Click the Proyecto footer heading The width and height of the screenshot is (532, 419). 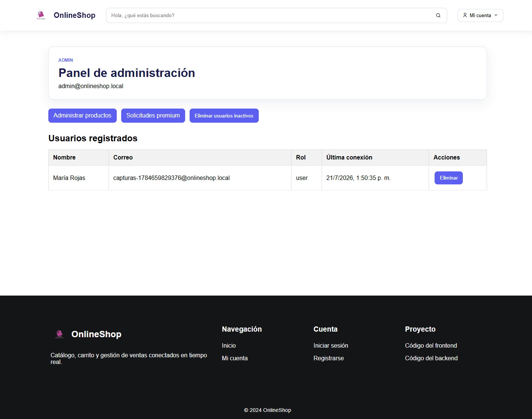(420, 329)
